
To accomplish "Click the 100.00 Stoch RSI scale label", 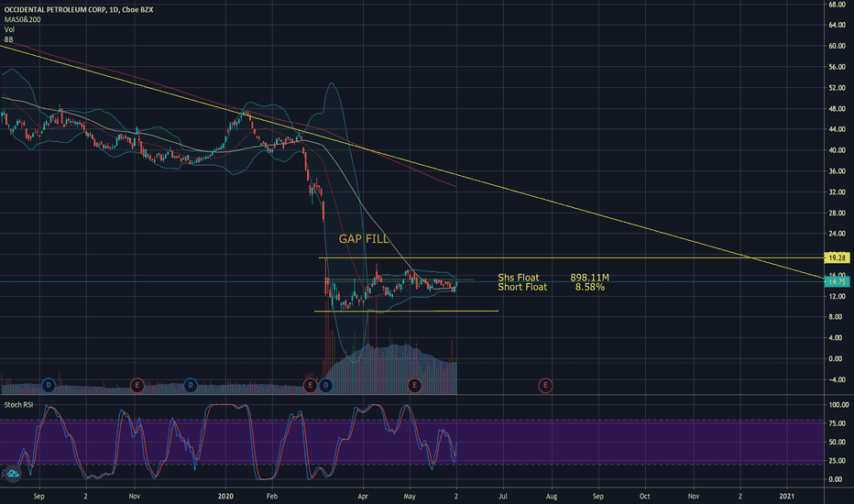I will pyautogui.click(x=838, y=405).
